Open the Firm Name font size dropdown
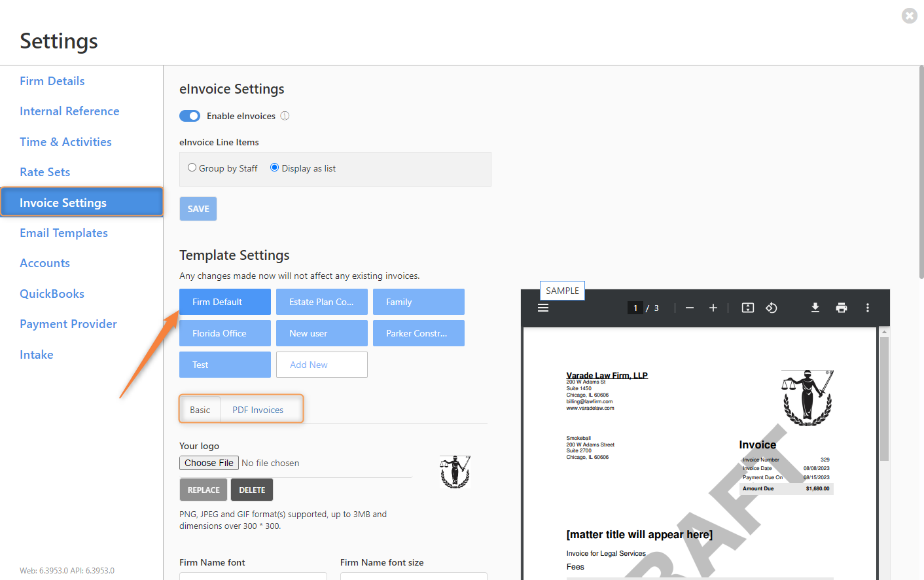 click(414, 576)
